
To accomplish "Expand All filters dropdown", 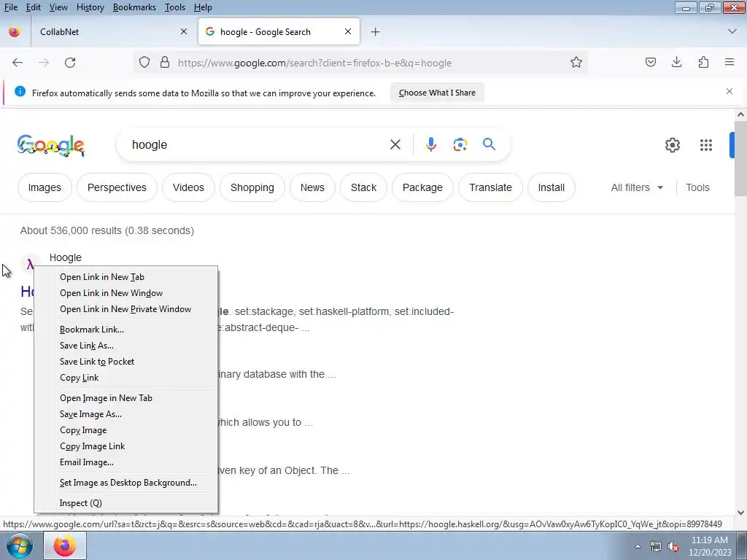I will [x=637, y=187].
